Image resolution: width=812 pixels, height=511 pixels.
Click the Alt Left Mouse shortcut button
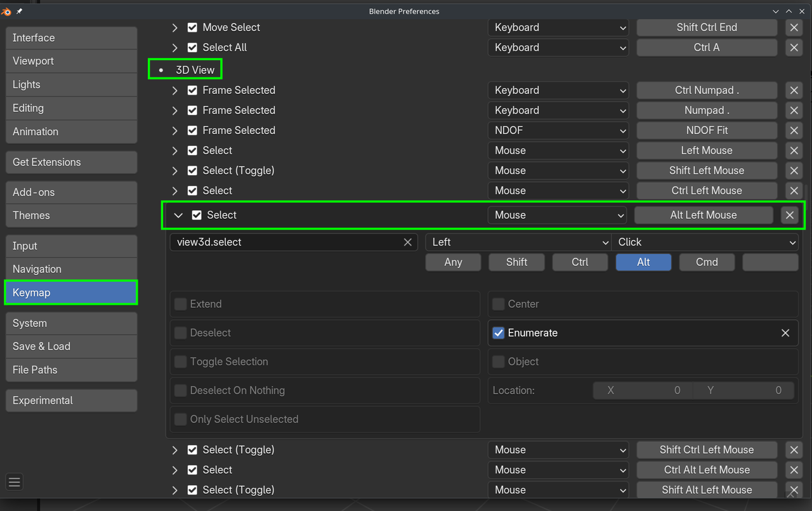coord(704,215)
